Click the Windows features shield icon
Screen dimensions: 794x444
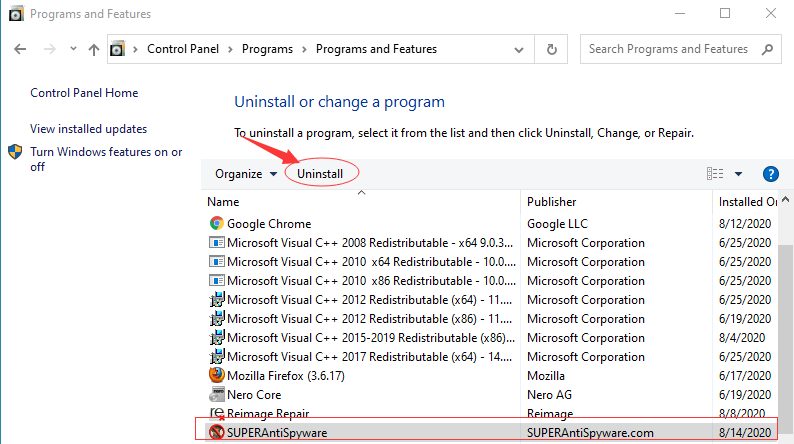tap(15, 151)
